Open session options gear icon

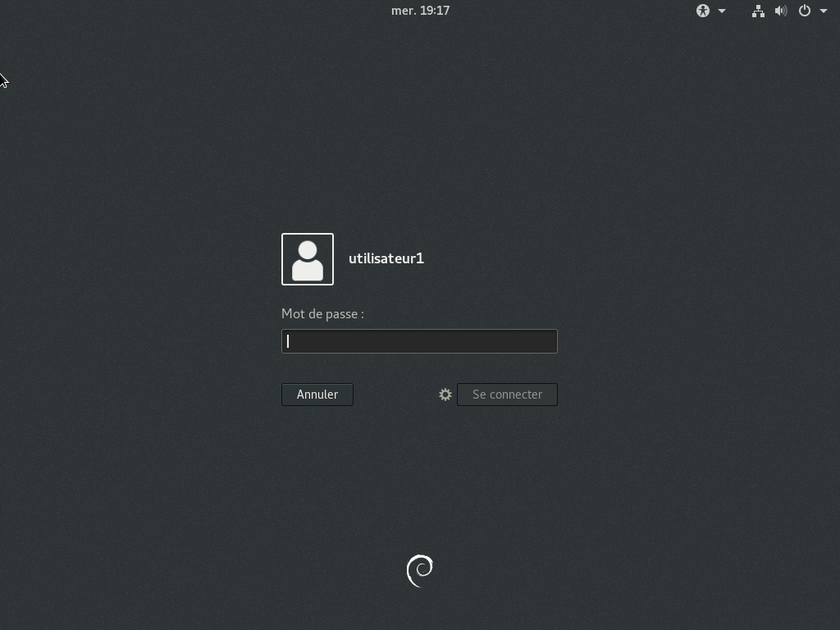445,395
